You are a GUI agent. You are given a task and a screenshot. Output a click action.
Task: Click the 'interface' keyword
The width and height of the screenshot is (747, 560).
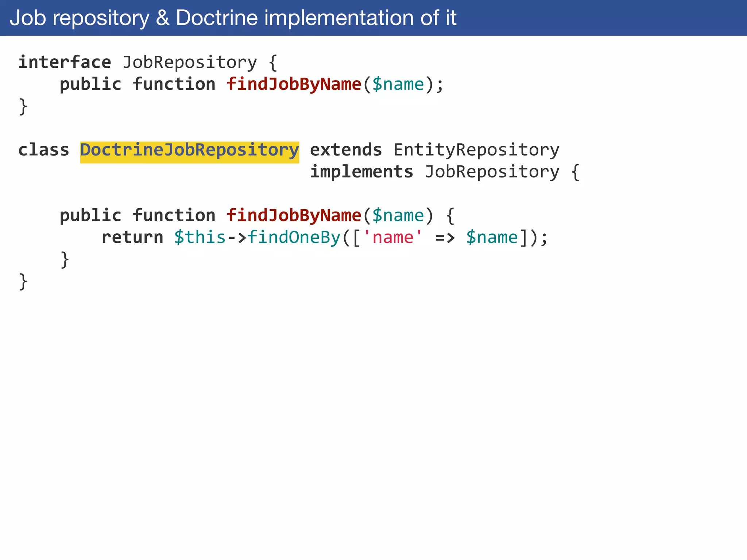point(65,62)
